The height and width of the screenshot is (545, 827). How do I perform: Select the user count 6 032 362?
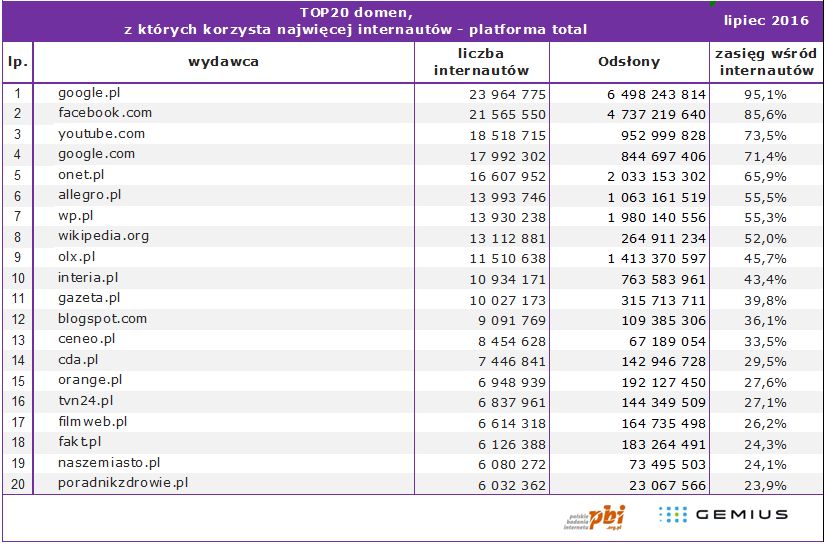[x=512, y=486]
